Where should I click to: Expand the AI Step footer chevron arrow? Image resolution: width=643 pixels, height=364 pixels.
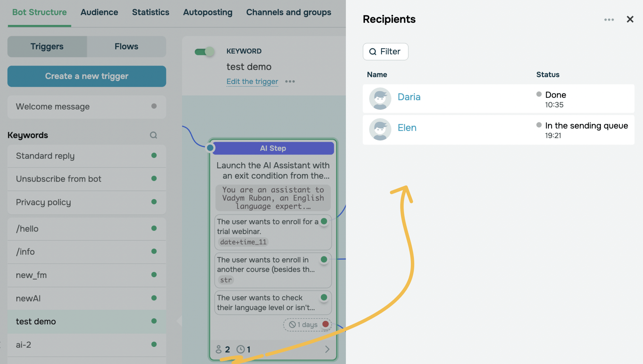pos(327,349)
